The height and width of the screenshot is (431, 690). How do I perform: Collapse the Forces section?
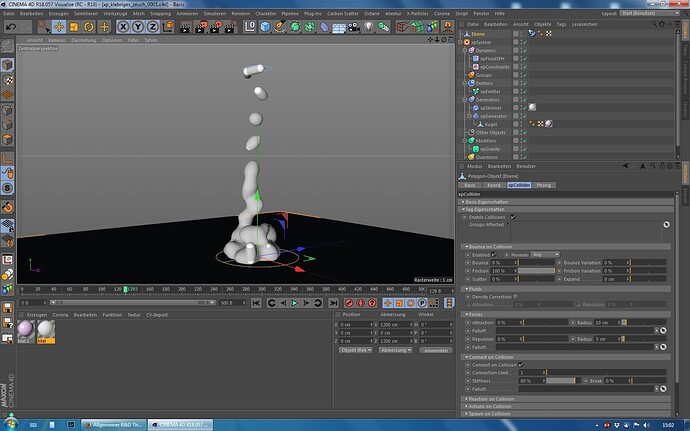click(x=566, y=314)
